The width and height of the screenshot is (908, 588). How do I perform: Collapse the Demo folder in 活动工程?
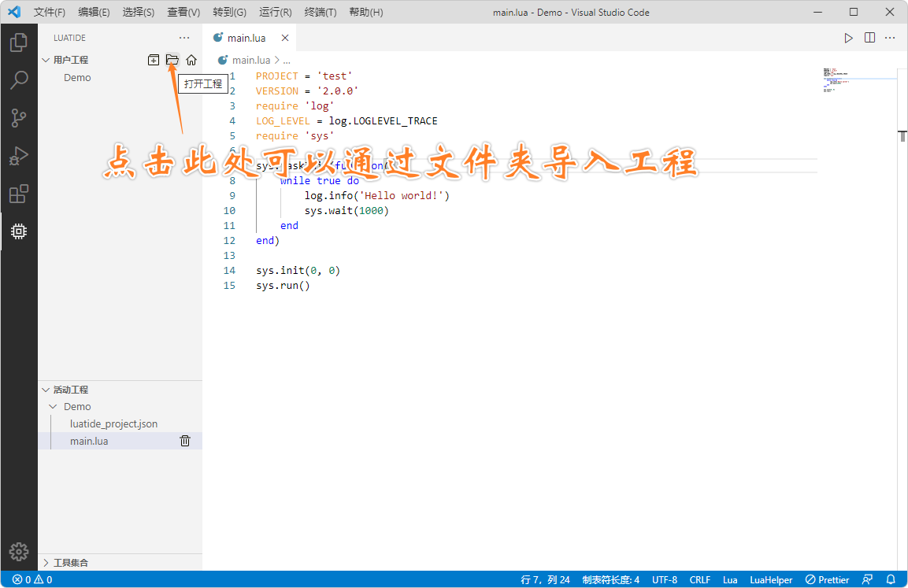pos(54,406)
